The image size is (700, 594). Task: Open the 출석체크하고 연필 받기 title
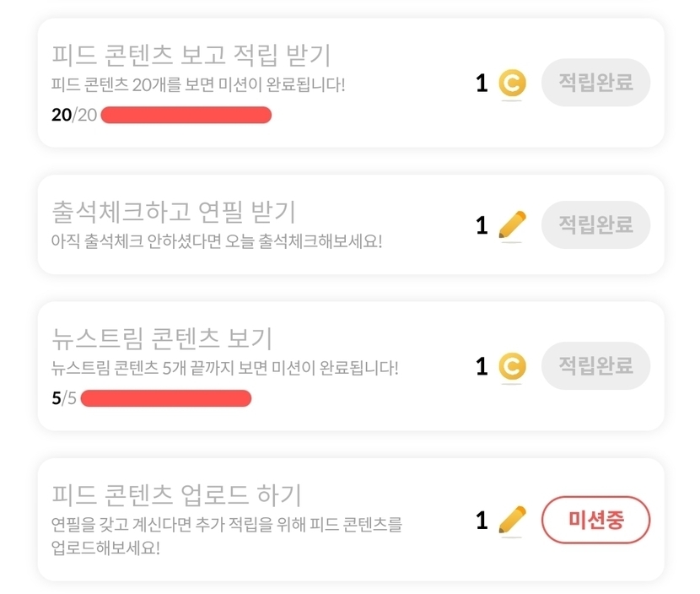[x=174, y=212]
